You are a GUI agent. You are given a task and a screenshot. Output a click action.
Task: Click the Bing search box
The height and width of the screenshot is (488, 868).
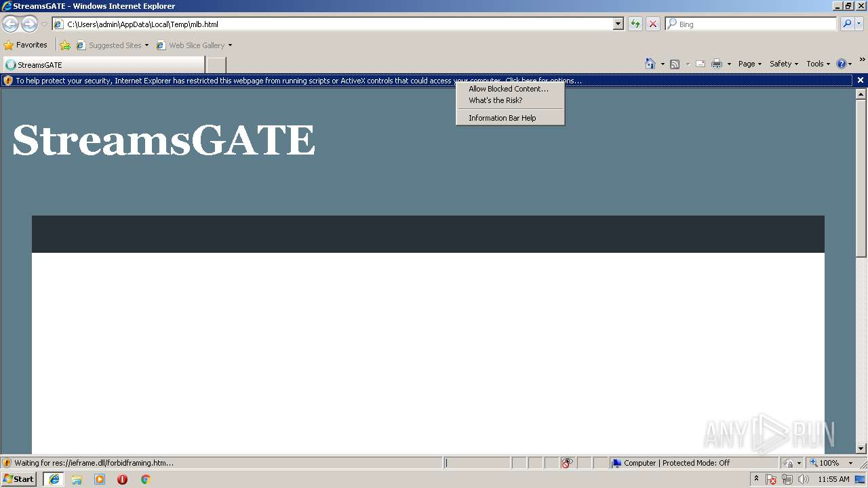(x=751, y=24)
